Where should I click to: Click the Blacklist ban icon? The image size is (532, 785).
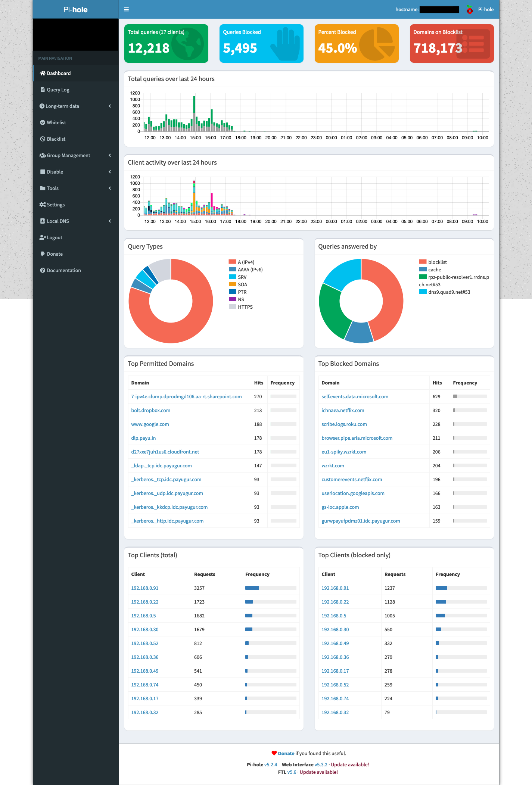(43, 139)
